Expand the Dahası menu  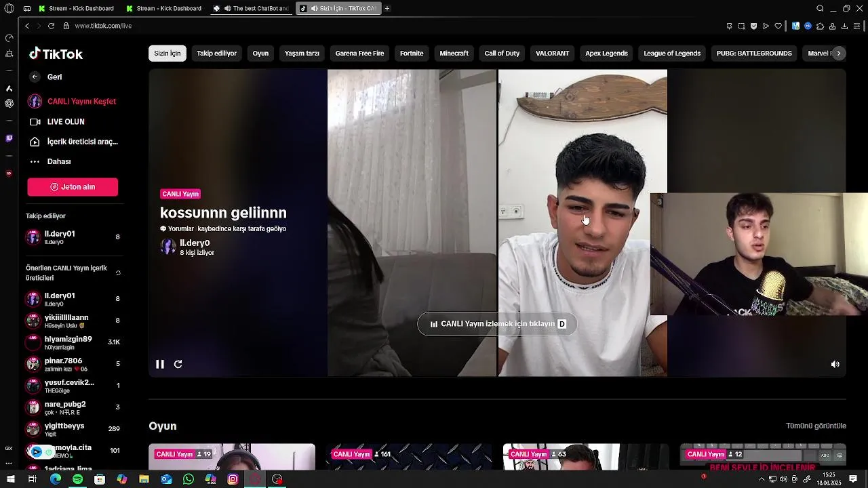tap(50, 161)
